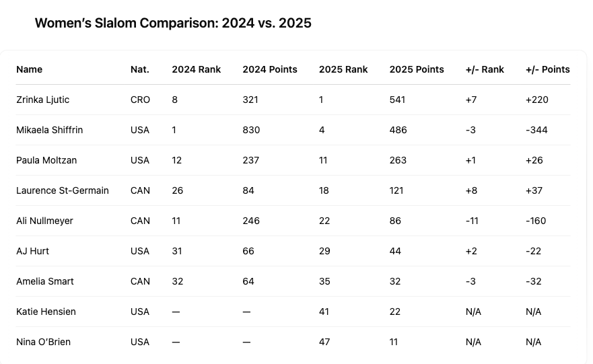Click the 2025 Points column header

click(417, 69)
